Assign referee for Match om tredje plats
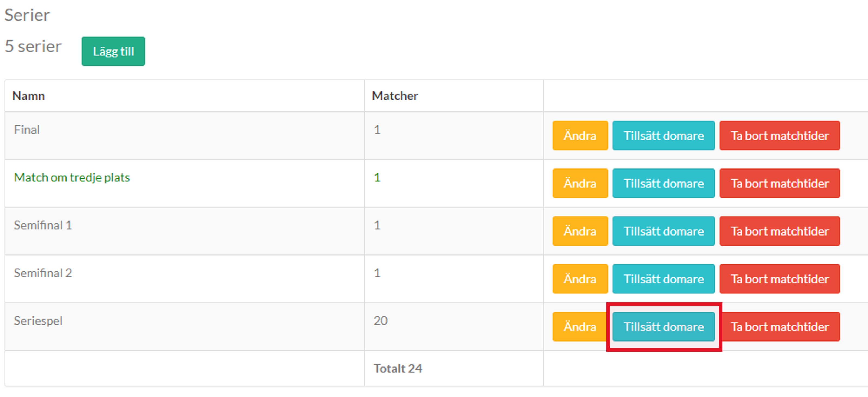The width and height of the screenshot is (868, 397). point(663,183)
